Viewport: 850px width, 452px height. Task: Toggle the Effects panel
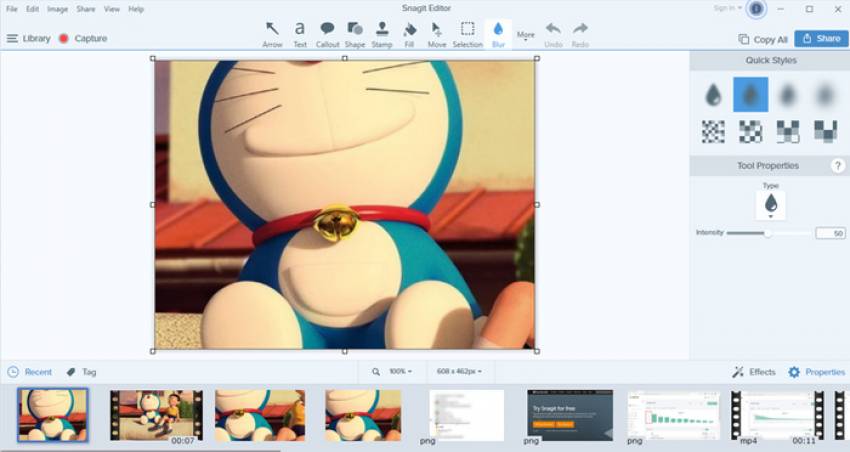(x=754, y=372)
